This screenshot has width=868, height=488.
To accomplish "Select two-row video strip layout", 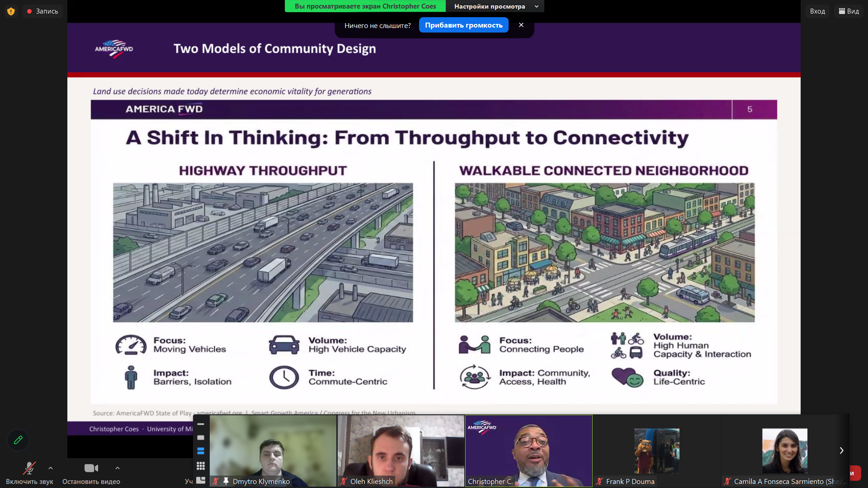I will [x=201, y=451].
